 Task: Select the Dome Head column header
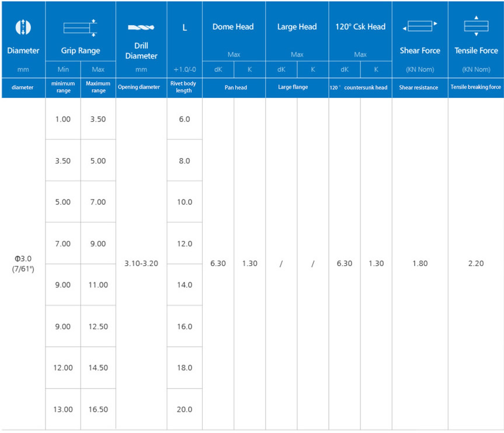tap(234, 27)
